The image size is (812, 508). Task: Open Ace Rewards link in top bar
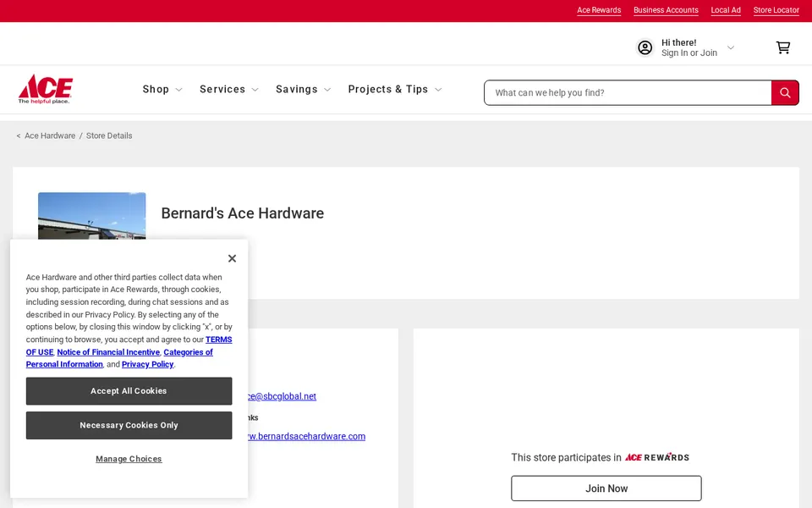[599, 10]
